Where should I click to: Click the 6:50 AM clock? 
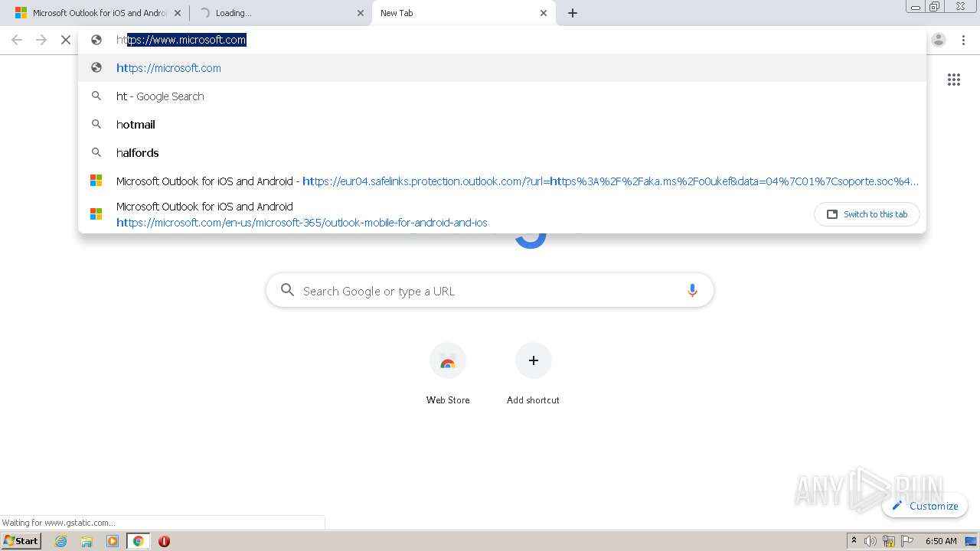pyautogui.click(x=941, y=541)
